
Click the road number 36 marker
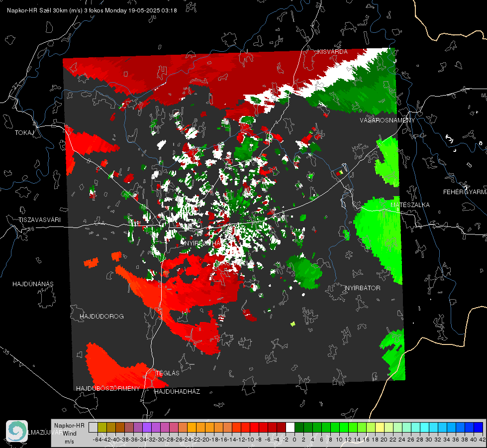[x=31, y=229]
